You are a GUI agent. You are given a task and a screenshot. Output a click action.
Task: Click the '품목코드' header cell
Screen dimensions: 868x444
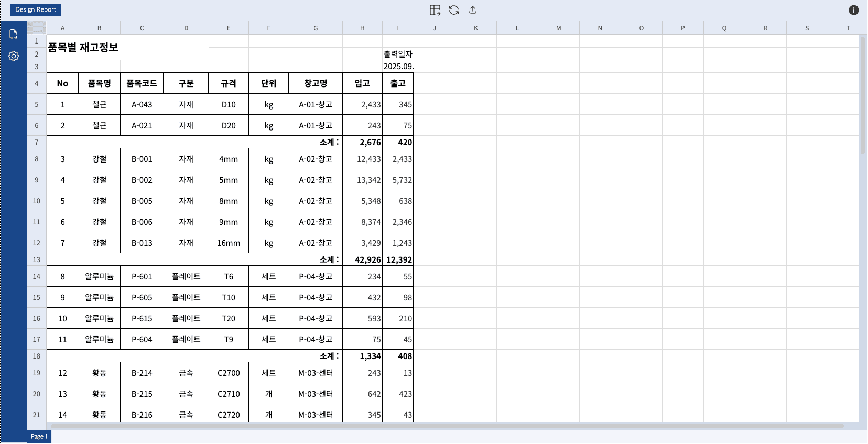[x=142, y=83]
